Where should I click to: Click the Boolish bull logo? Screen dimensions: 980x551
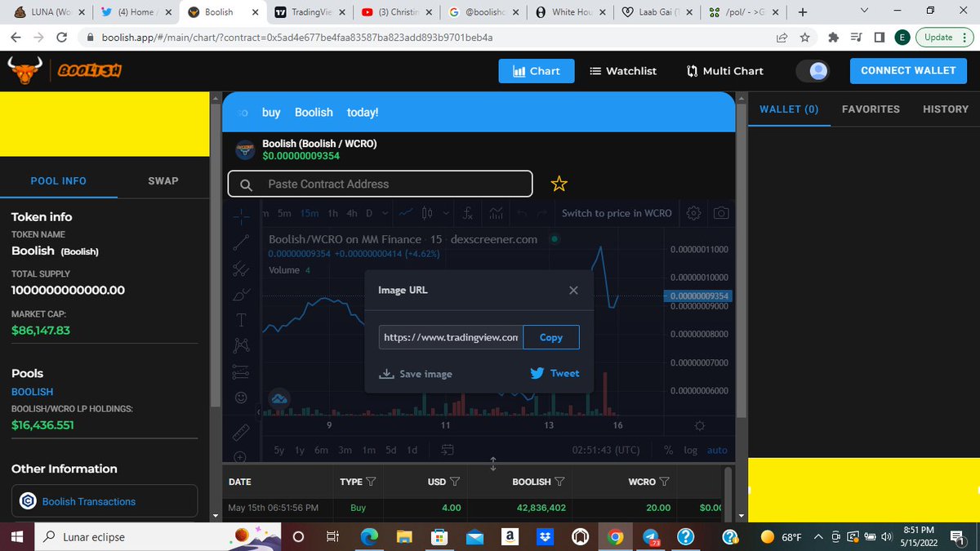(24, 70)
